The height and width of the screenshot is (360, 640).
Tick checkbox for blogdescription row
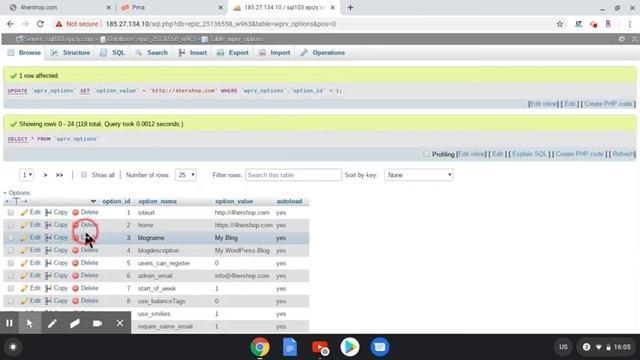click(x=11, y=250)
